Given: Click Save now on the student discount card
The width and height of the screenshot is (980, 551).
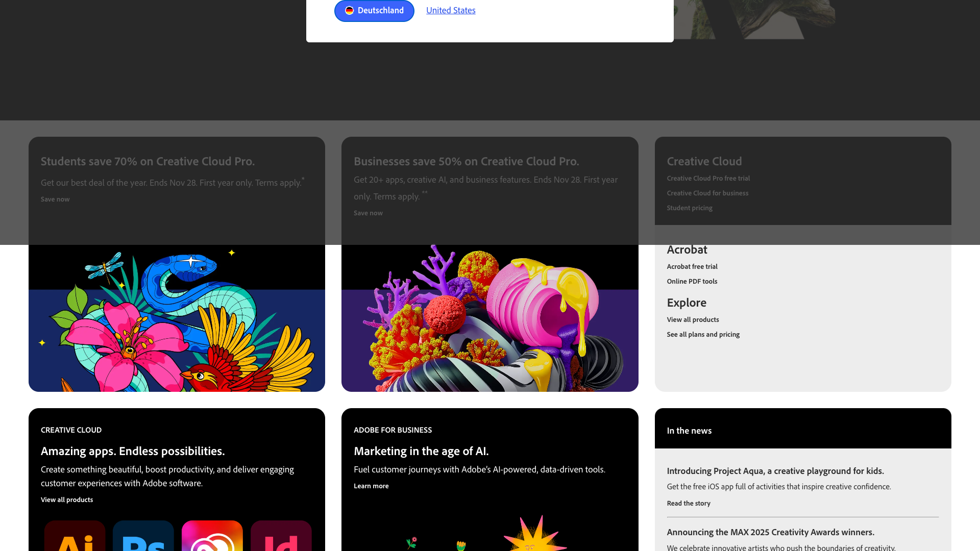Looking at the screenshot, I should pyautogui.click(x=55, y=199).
